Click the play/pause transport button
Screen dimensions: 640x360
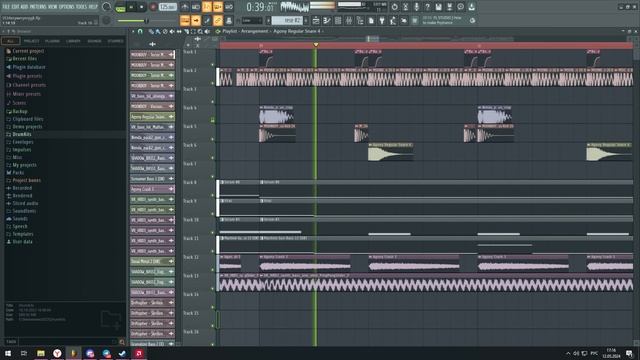point(131,7)
